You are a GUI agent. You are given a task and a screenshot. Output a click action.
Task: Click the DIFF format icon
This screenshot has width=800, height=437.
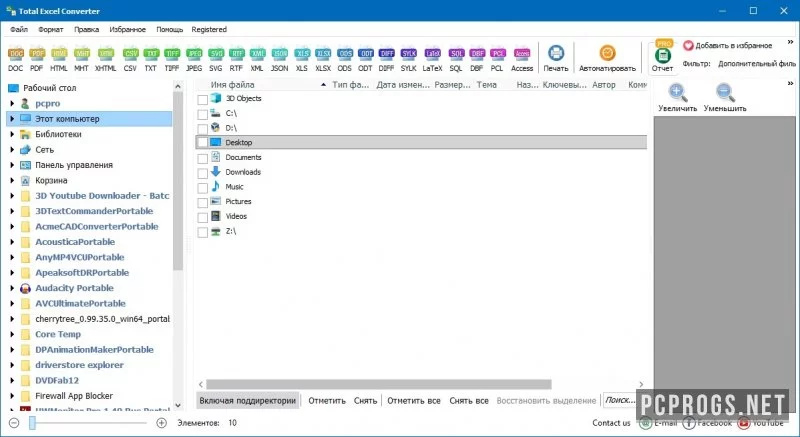pyautogui.click(x=387, y=54)
